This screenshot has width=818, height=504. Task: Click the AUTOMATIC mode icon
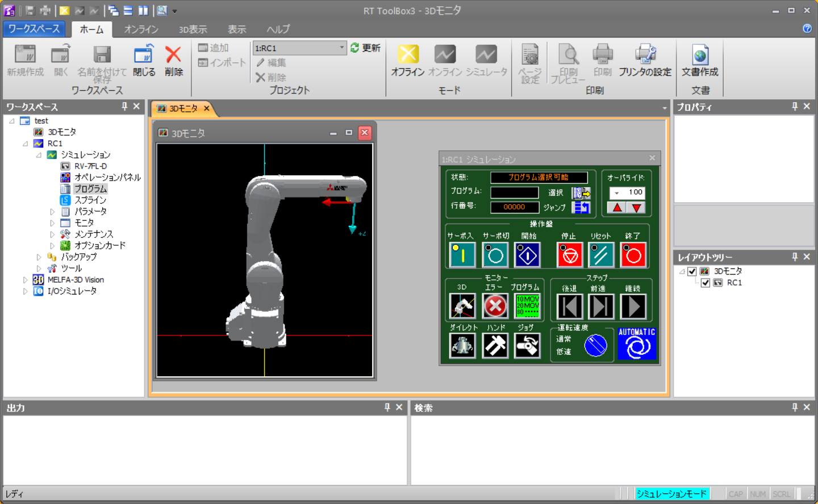(x=637, y=344)
